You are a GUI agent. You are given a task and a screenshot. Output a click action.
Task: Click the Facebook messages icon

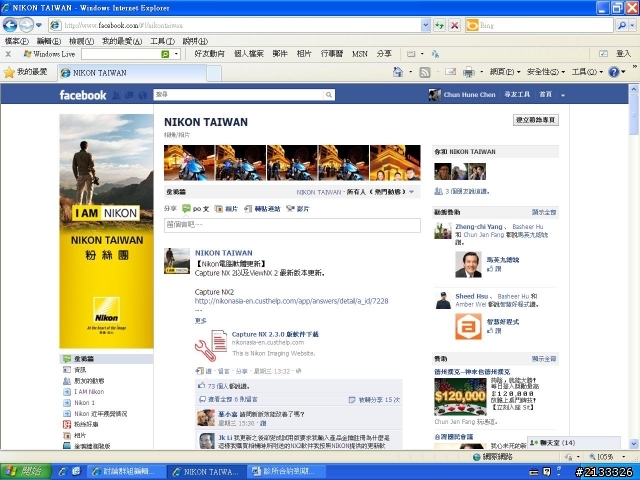[129, 96]
